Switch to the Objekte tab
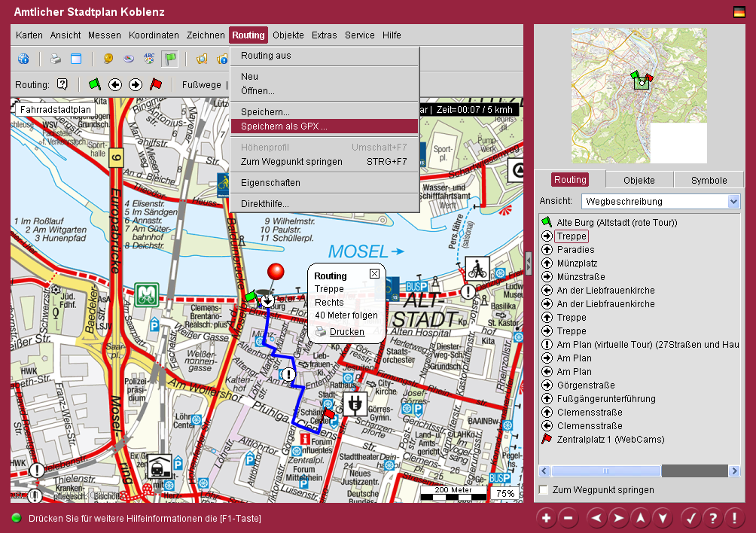This screenshot has width=756, height=533. tap(639, 180)
